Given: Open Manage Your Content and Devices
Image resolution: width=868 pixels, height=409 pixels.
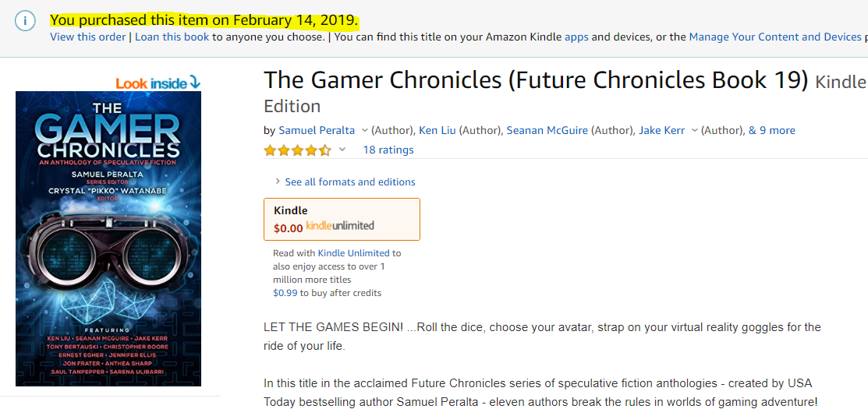Looking at the screenshot, I should click(x=775, y=37).
